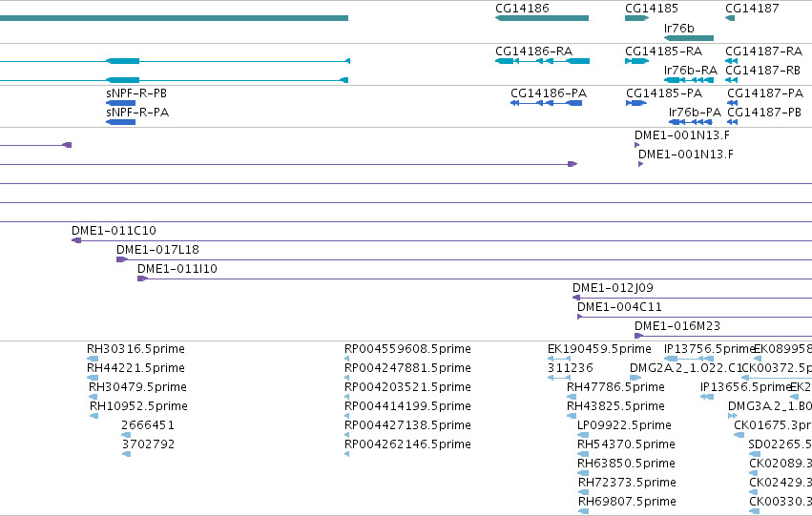Click the IP13756.5prime EST glyph
Image resolution: width=812 pixels, height=516 pixels.
(x=689, y=358)
